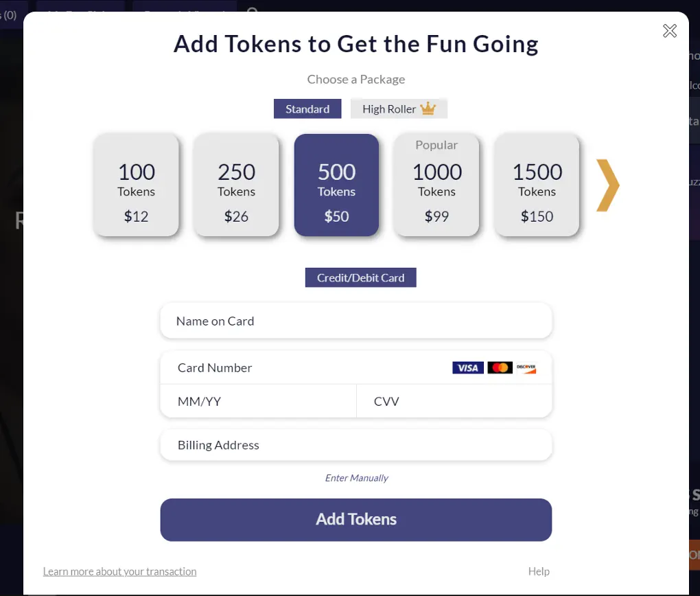
Task: Choose the 500 Tokens $50 package
Action: [336, 185]
